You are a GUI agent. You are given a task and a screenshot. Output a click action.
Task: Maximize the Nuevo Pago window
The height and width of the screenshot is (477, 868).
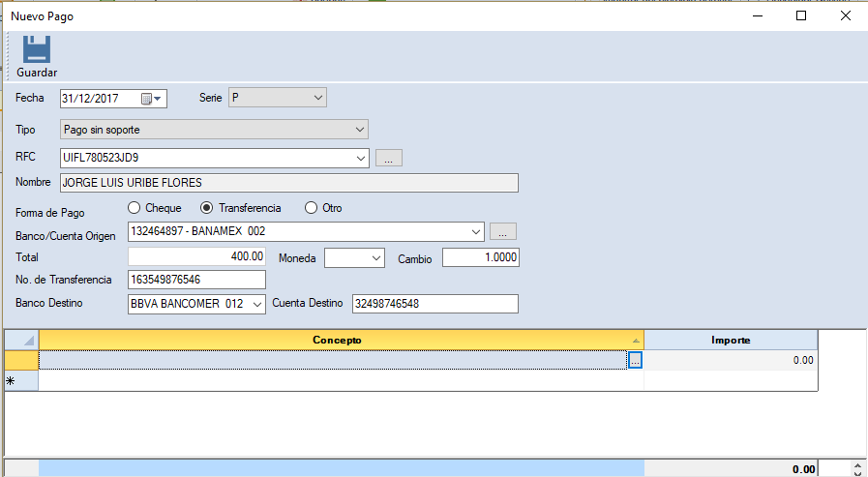(801, 15)
